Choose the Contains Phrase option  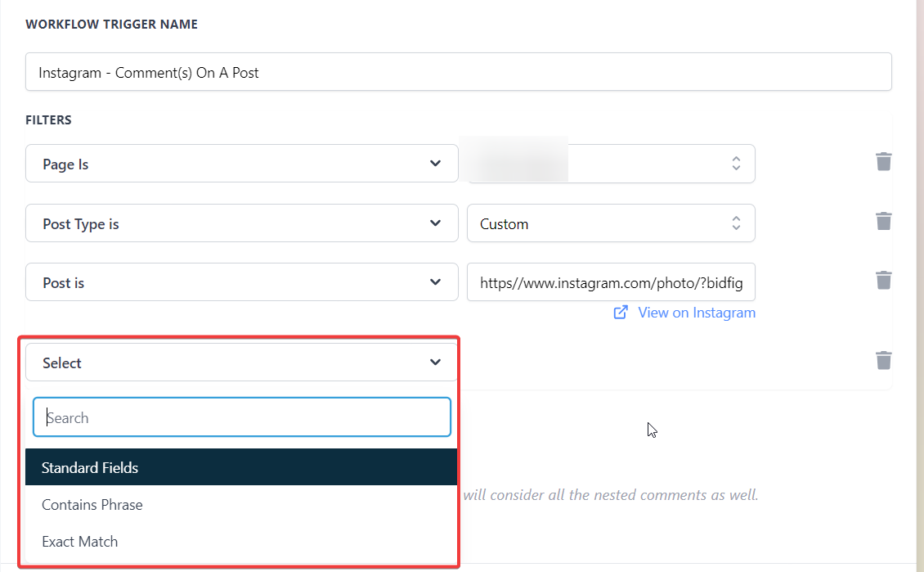click(x=92, y=505)
